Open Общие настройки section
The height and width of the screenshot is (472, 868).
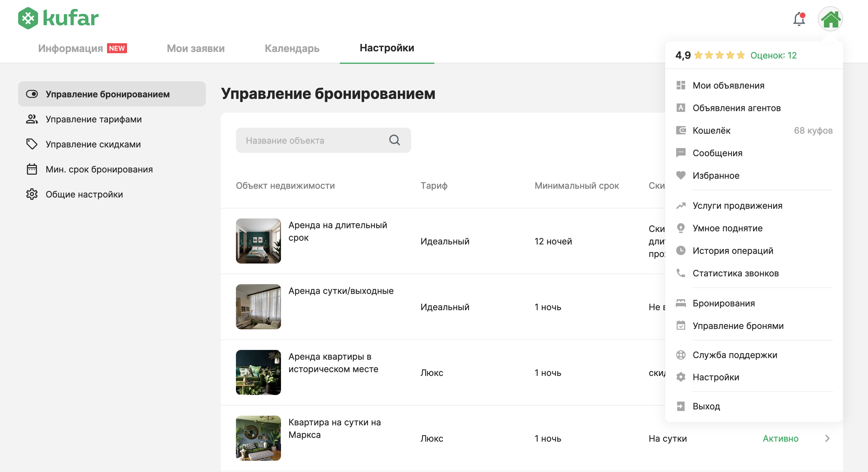click(x=112, y=194)
